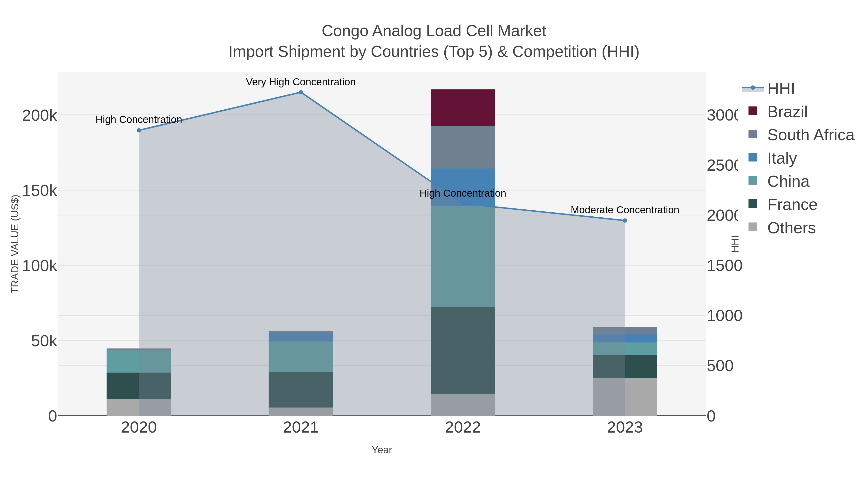Select the Brazil segment of 2022 bar
The width and height of the screenshot is (868, 488).
click(x=463, y=108)
